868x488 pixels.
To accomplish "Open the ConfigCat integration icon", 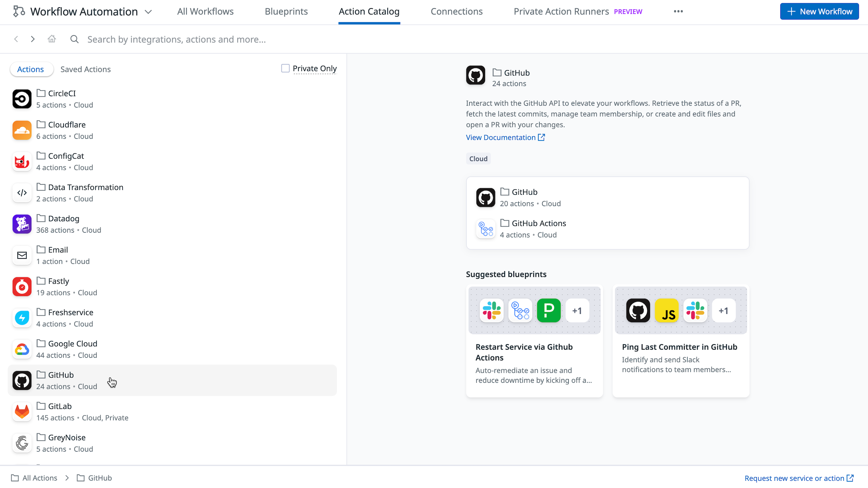I will pos(22,162).
